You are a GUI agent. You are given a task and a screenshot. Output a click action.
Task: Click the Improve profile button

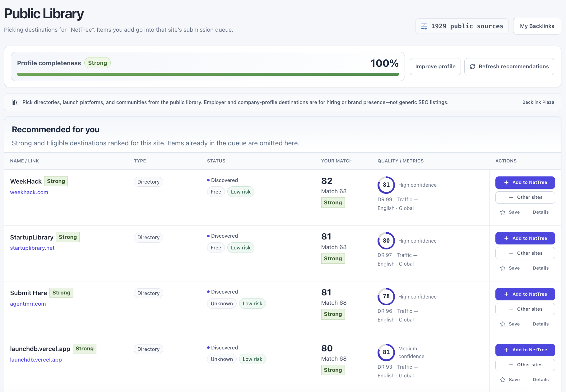(x=435, y=66)
